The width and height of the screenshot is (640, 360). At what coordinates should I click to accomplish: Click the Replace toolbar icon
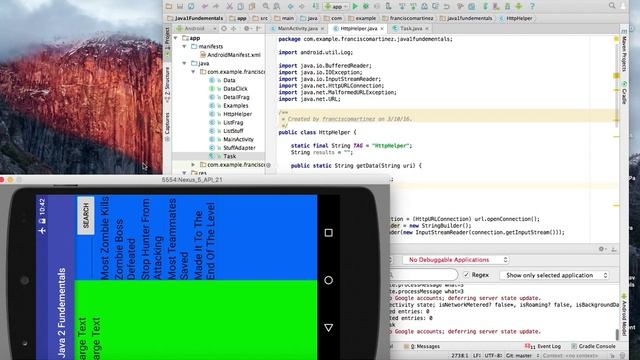point(277,6)
